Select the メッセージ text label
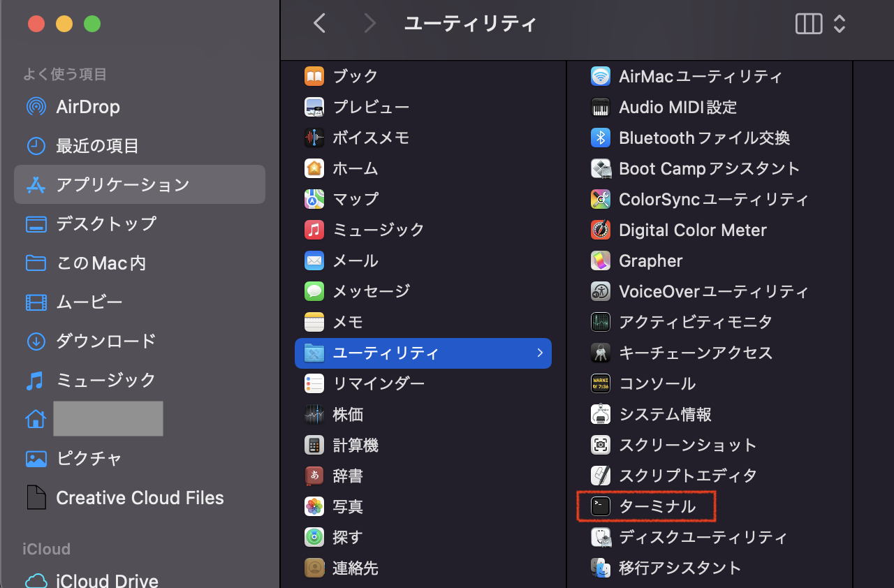 coord(371,291)
